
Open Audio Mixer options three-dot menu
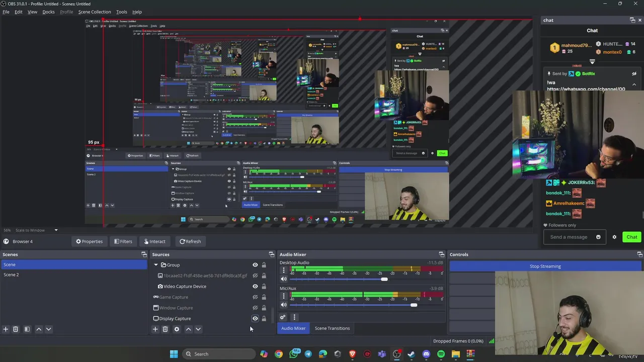[x=294, y=317]
